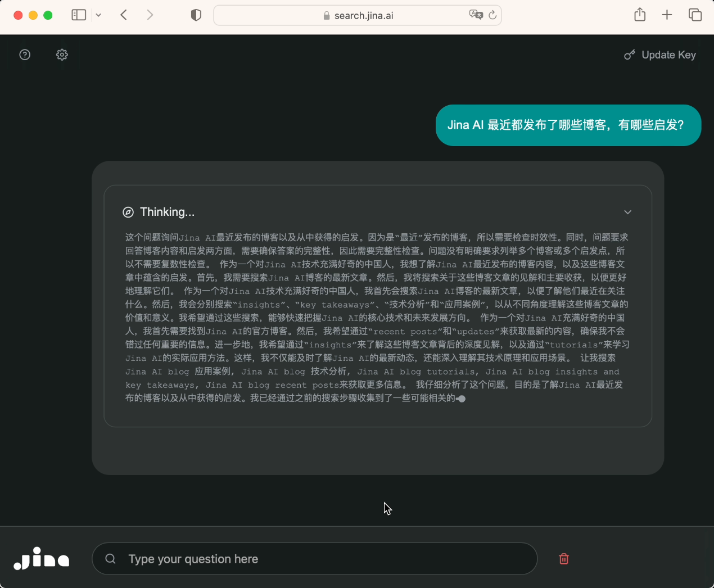This screenshot has width=714, height=588.
Task: Collapse the Thinking section with its chevron
Action: point(627,212)
